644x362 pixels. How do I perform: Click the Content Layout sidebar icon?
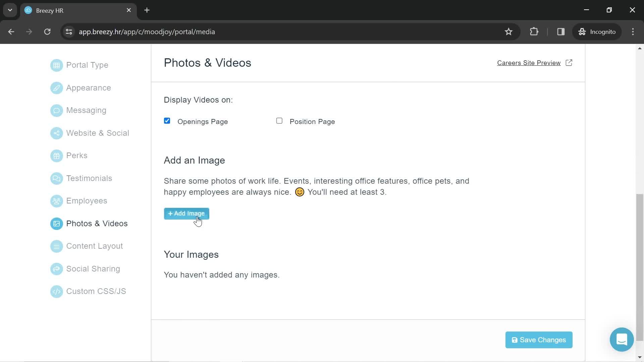tap(56, 246)
